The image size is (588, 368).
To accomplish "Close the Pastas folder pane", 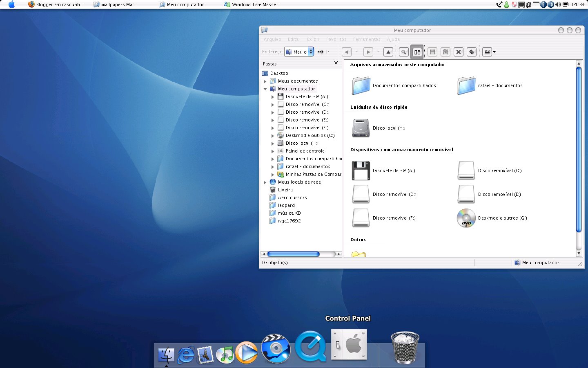I will point(336,63).
